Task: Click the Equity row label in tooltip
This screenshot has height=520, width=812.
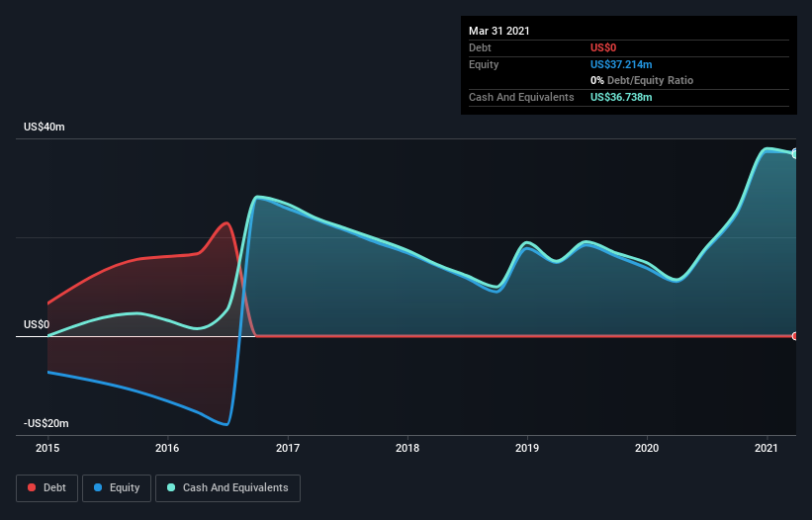Action: point(484,64)
